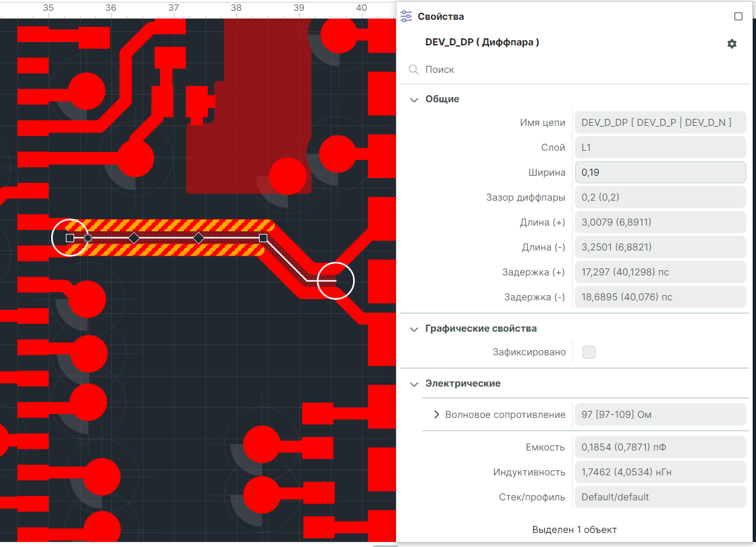The image size is (756, 547).
Task: Click the Слой field showing L1
Action: pos(660,148)
